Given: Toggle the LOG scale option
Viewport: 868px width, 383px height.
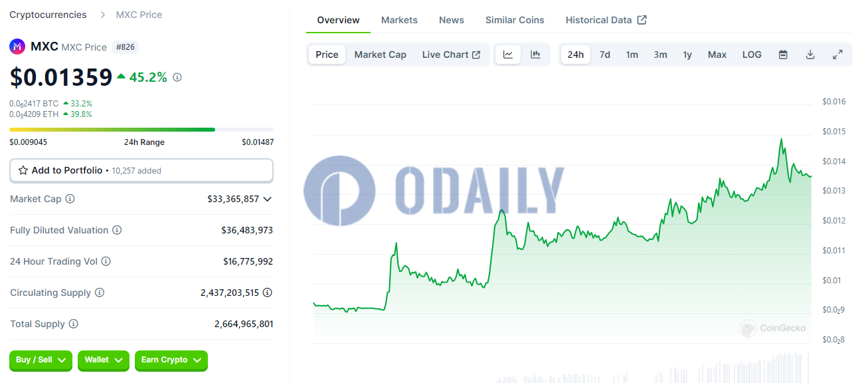Looking at the screenshot, I should pyautogui.click(x=752, y=55).
